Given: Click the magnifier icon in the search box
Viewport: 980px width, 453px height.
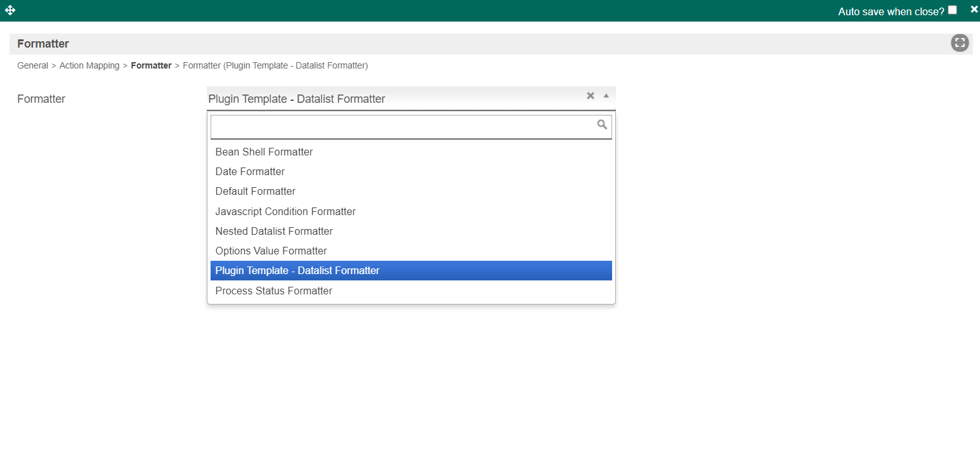Looking at the screenshot, I should 602,125.
